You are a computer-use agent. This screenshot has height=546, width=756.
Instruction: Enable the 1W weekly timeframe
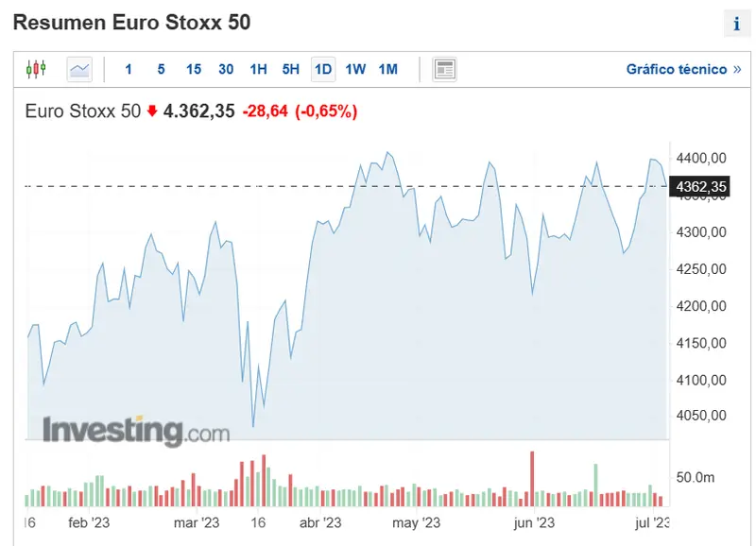coord(354,69)
